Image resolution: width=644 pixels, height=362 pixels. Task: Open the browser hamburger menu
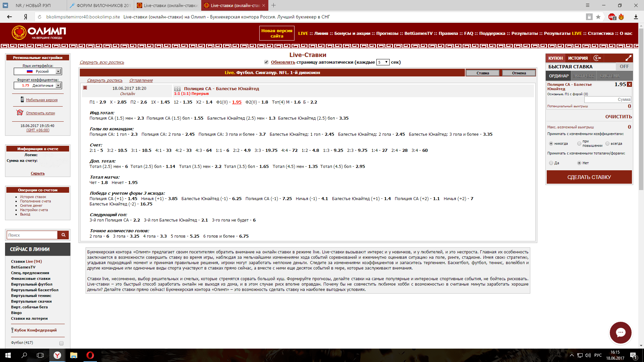(x=587, y=5)
